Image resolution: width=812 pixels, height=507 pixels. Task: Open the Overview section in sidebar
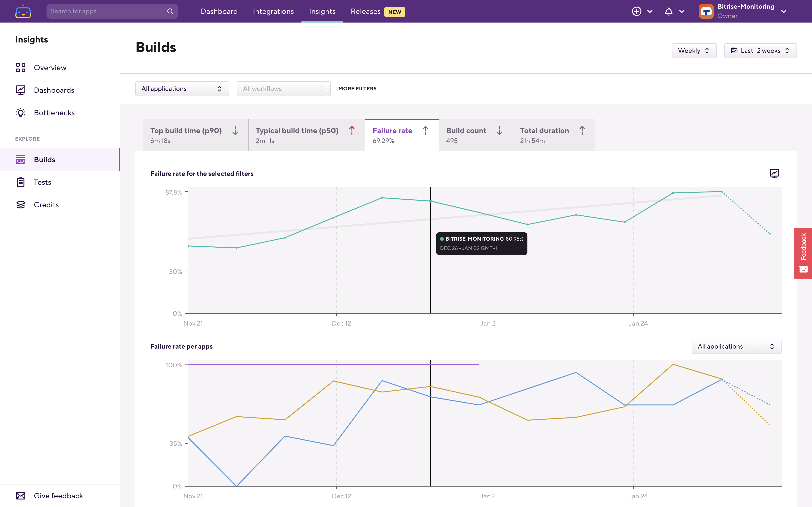point(21,67)
